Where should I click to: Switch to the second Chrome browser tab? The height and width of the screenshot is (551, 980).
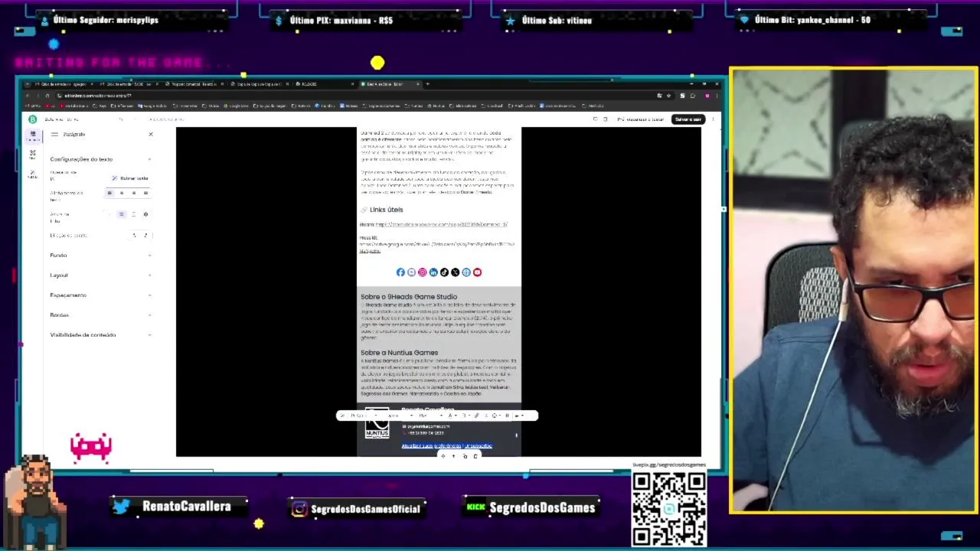pos(129,84)
